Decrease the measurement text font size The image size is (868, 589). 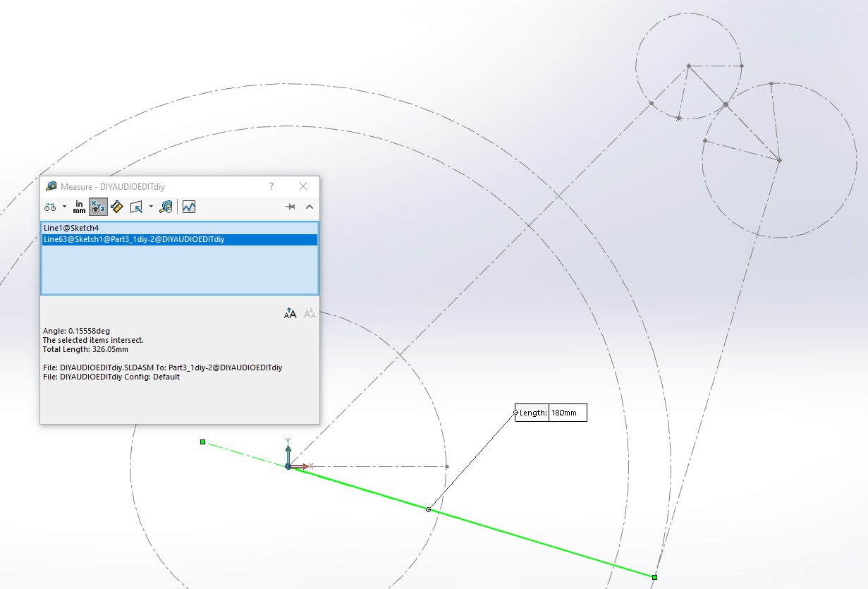[x=310, y=314]
